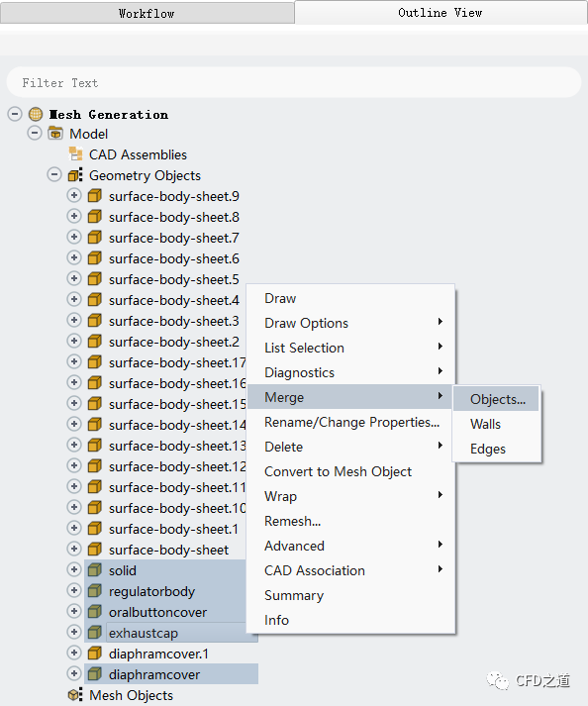Collapse the Mesh Generation root node
588x706 pixels.
tap(15, 114)
